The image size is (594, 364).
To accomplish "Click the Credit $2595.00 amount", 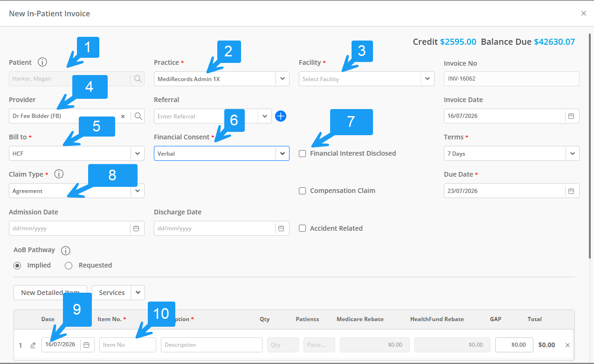I will point(458,41).
